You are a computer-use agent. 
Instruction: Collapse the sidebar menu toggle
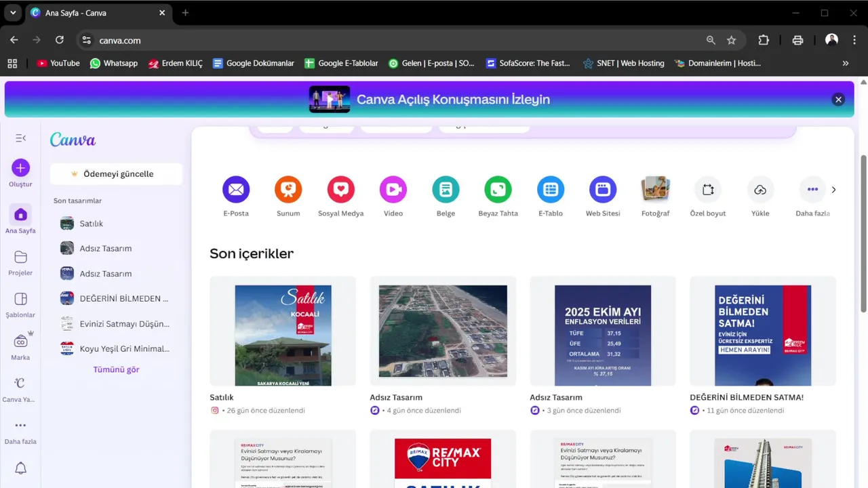point(20,138)
